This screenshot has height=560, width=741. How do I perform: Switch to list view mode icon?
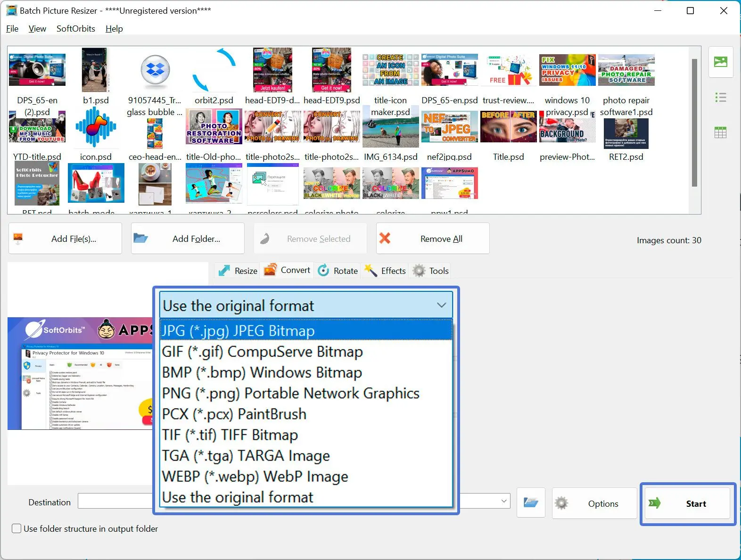point(720,98)
